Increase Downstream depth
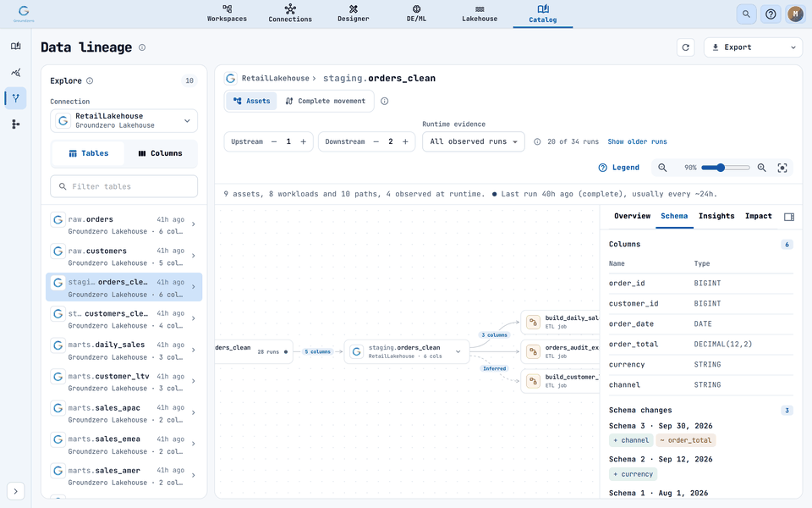Image resolution: width=812 pixels, height=508 pixels. coord(405,141)
